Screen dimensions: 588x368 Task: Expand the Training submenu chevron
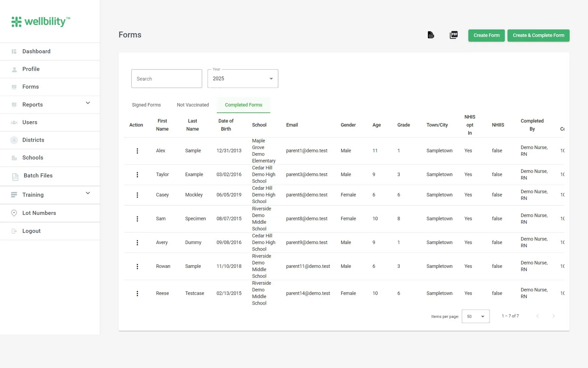88,193
